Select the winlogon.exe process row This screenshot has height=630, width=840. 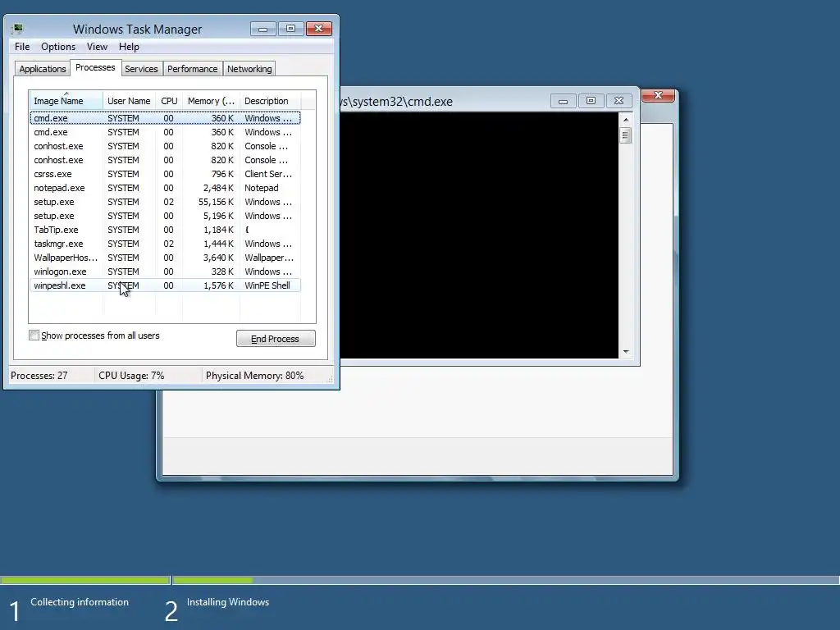(165, 272)
